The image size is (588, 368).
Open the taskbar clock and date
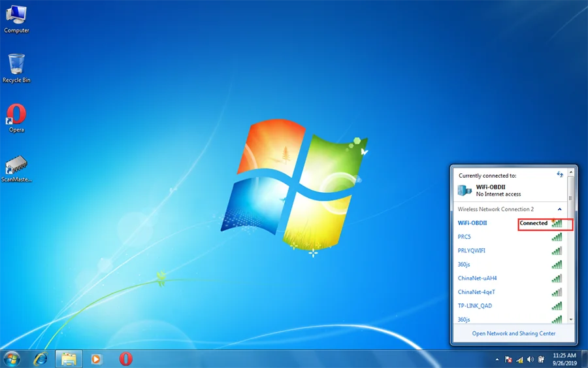click(564, 359)
